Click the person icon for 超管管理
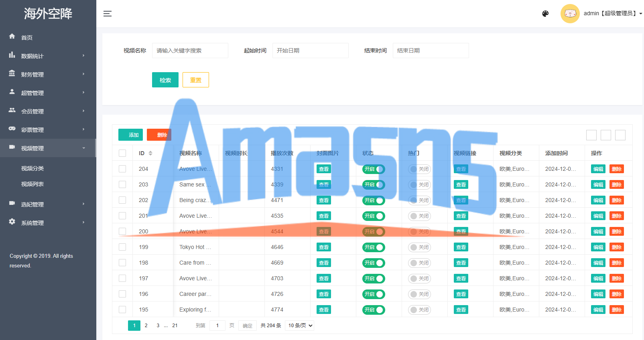Image resolution: width=644 pixels, height=340 pixels. tap(12, 92)
